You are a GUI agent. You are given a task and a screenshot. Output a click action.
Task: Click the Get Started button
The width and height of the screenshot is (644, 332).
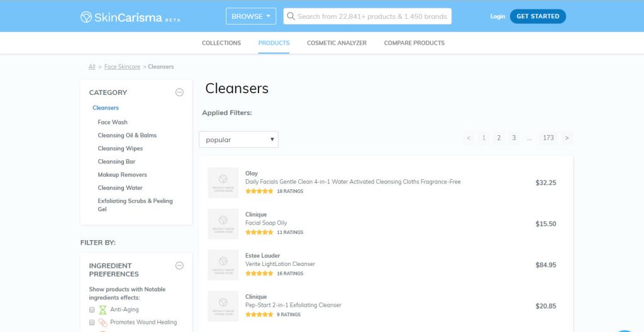[x=537, y=16]
